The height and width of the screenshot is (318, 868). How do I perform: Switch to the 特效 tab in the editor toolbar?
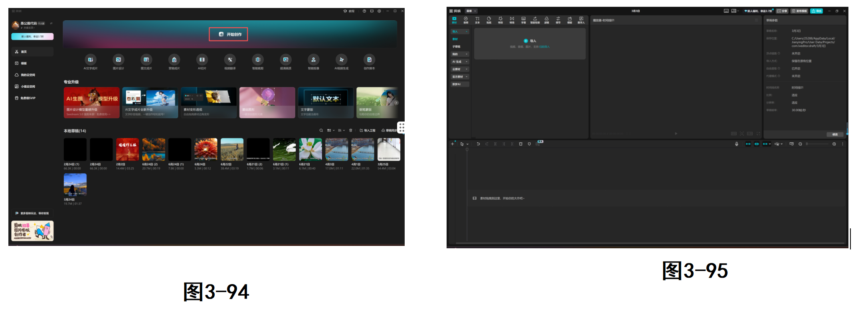click(x=500, y=20)
